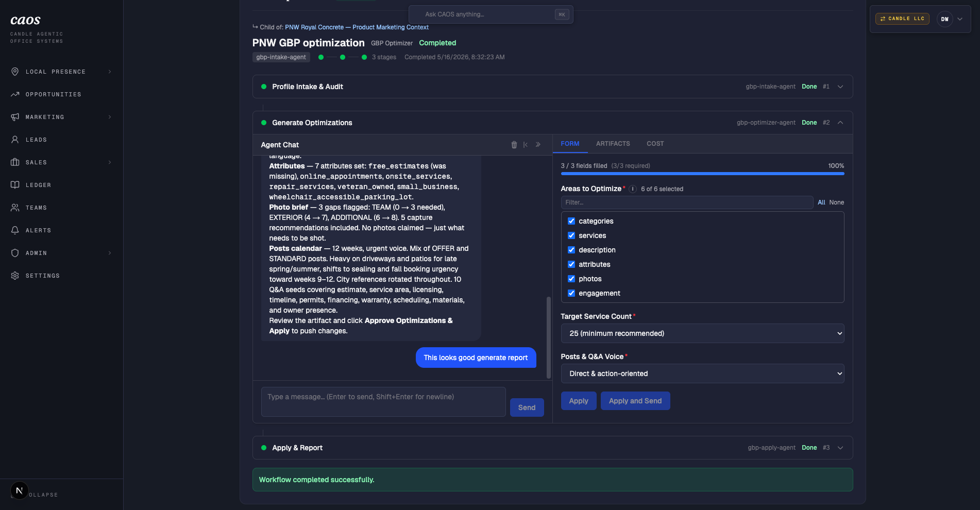Toggle the description checkbox

coord(571,250)
